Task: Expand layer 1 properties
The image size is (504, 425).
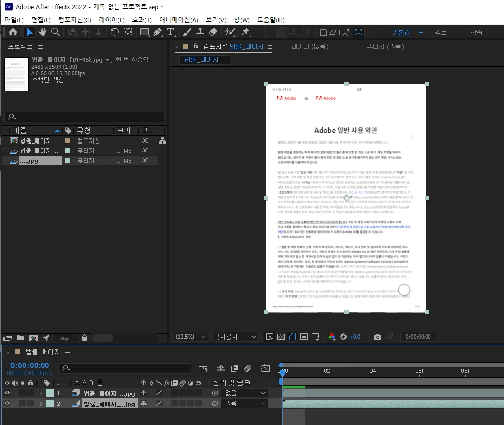Action: (41, 393)
